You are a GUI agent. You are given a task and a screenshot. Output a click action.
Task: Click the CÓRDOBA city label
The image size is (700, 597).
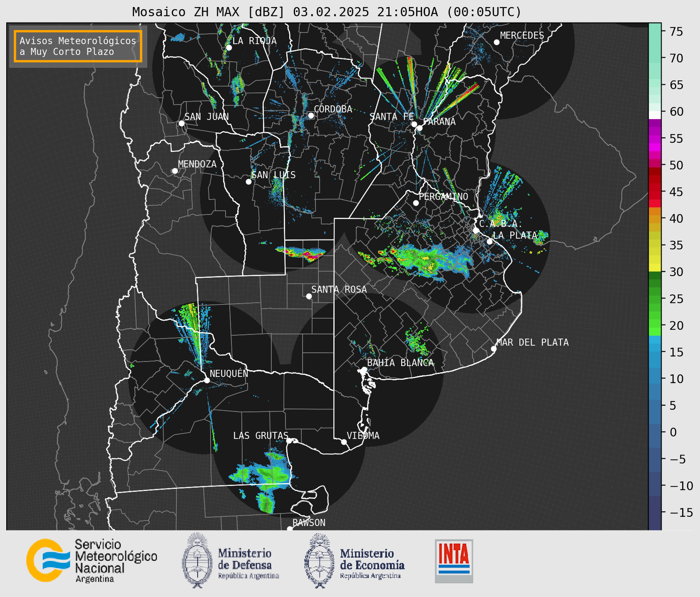[x=333, y=109]
